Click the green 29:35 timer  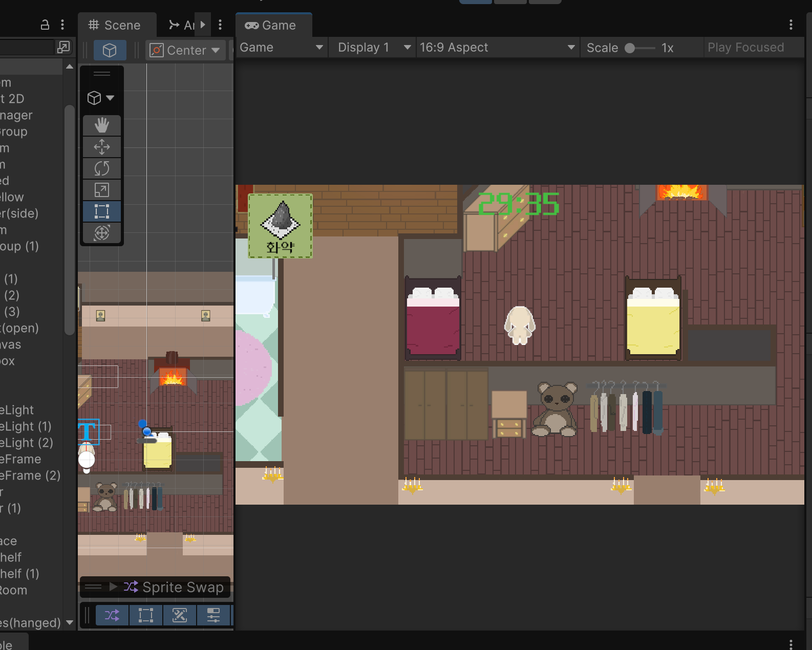[x=519, y=204]
